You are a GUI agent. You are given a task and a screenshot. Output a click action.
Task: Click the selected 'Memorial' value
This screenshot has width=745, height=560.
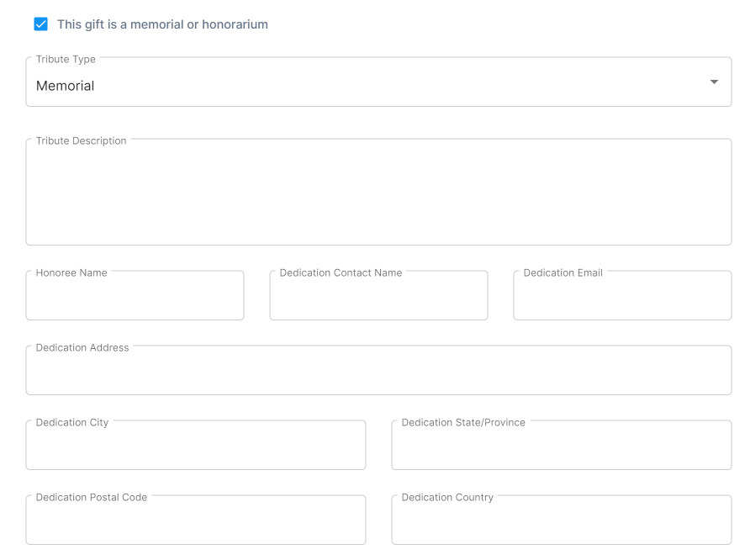66,86
